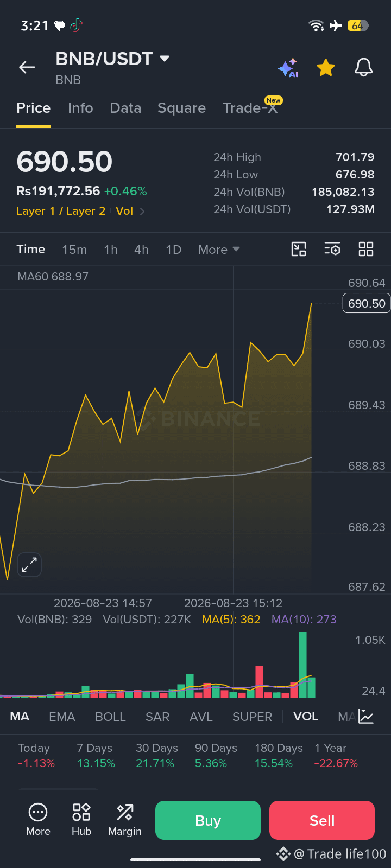Open the Trade-X tab
This screenshot has height=868, width=391.
[x=250, y=108]
